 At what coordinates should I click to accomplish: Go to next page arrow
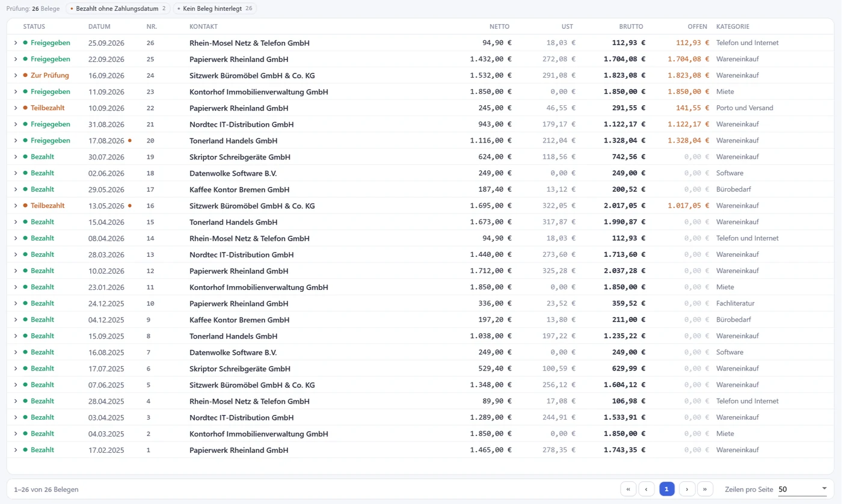click(x=687, y=489)
